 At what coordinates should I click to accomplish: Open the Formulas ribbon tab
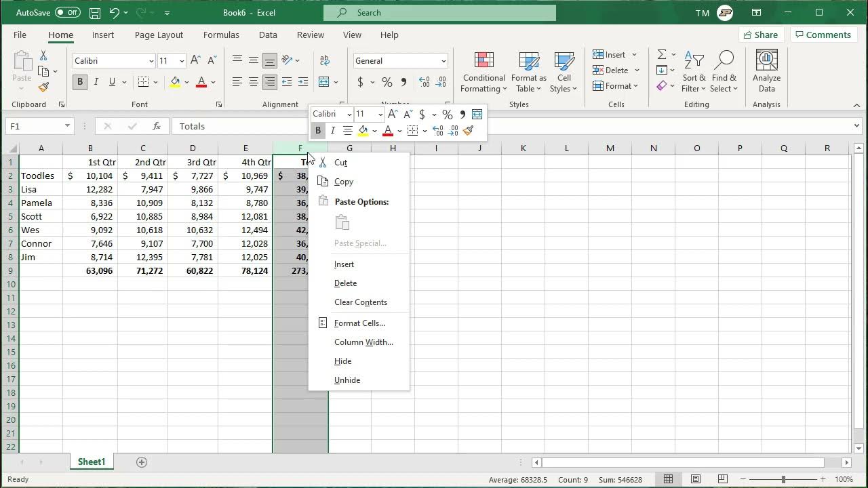[x=221, y=35]
